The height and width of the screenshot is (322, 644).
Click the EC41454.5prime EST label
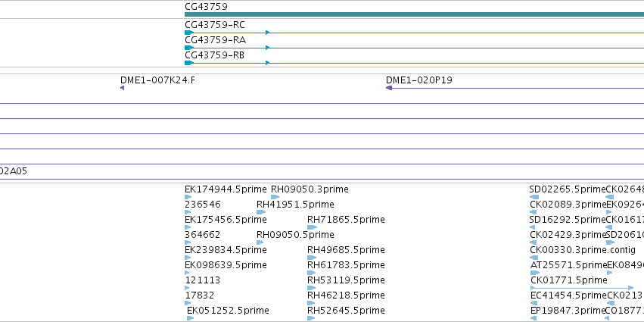568,295
